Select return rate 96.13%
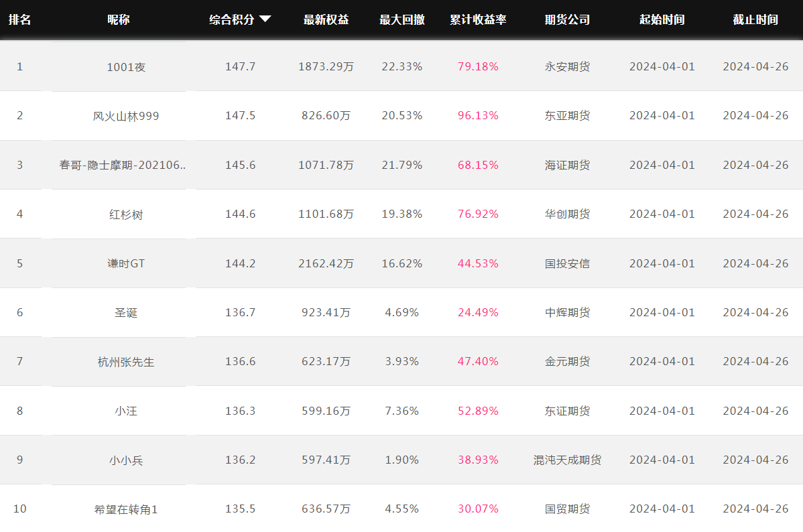803x532 pixels. point(478,116)
